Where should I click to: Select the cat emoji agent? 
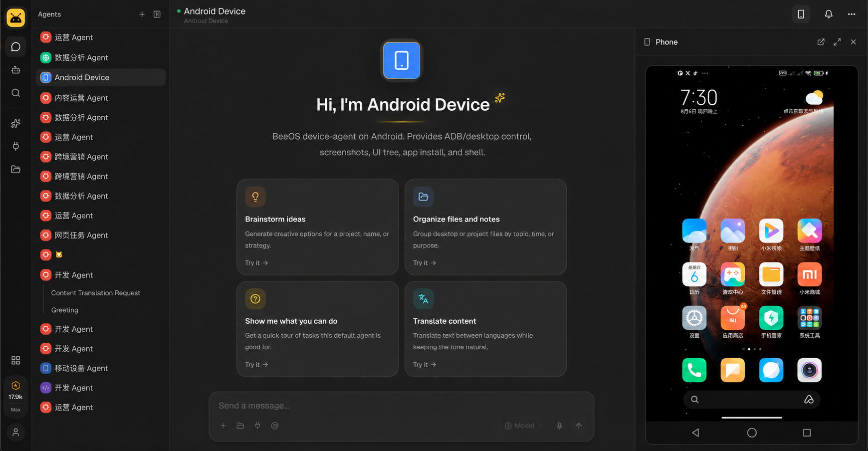pyautogui.click(x=101, y=255)
